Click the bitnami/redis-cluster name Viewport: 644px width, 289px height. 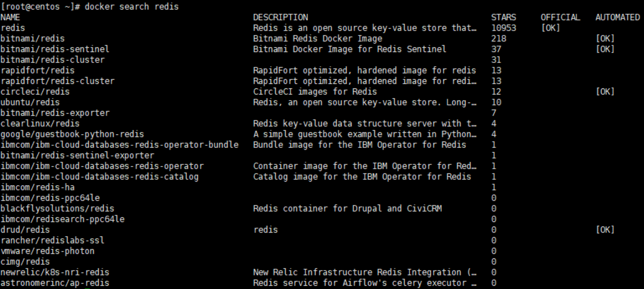point(52,60)
